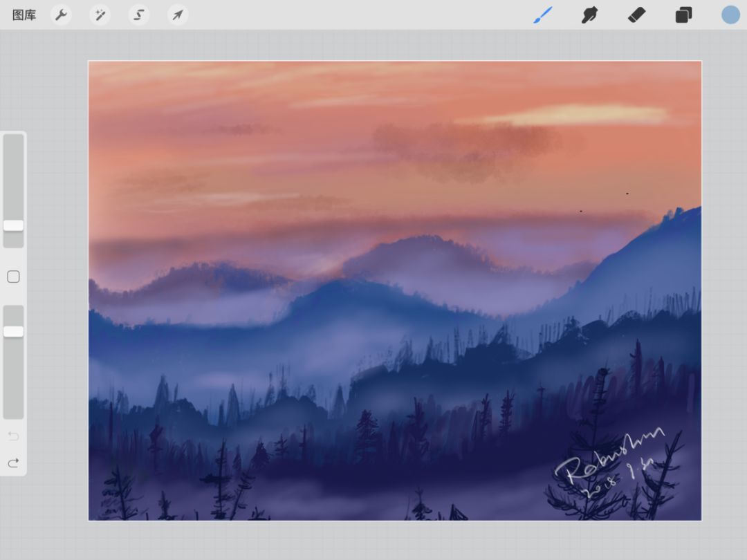This screenshot has height=560, width=747.
Task: Open the 图库 gallery
Action: (x=24, y=15)
